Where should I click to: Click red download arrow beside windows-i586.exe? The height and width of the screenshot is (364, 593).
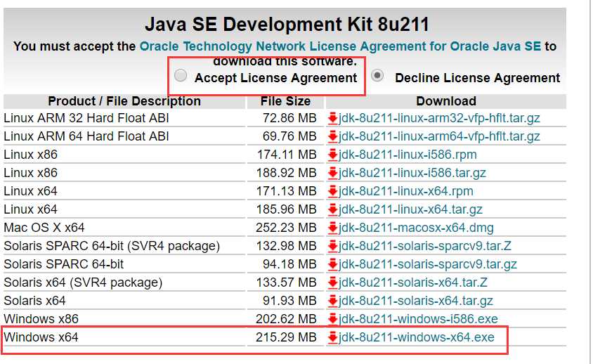[x=332, y=319]
